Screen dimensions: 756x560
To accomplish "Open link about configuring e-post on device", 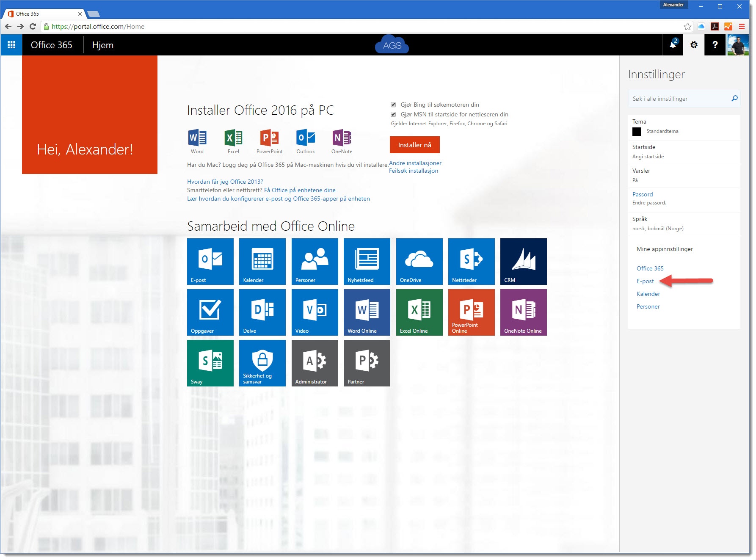I will (x=279, y=199).
